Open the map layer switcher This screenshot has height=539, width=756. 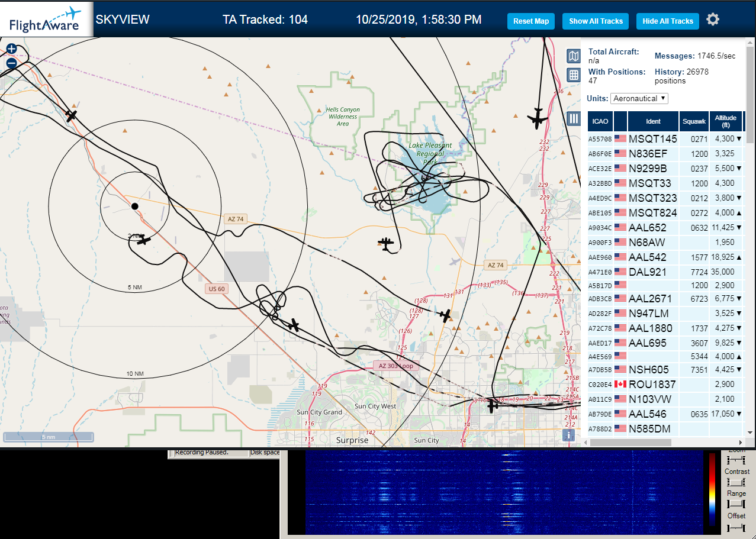573,56
